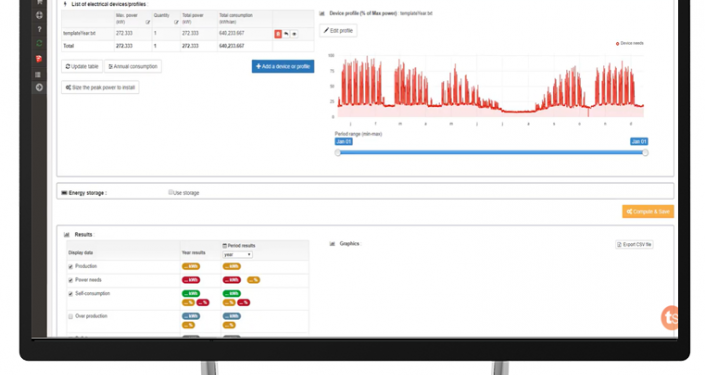Open the red PDF export sidebar icon
Screen dimensions: 705x375
[39, 58]
